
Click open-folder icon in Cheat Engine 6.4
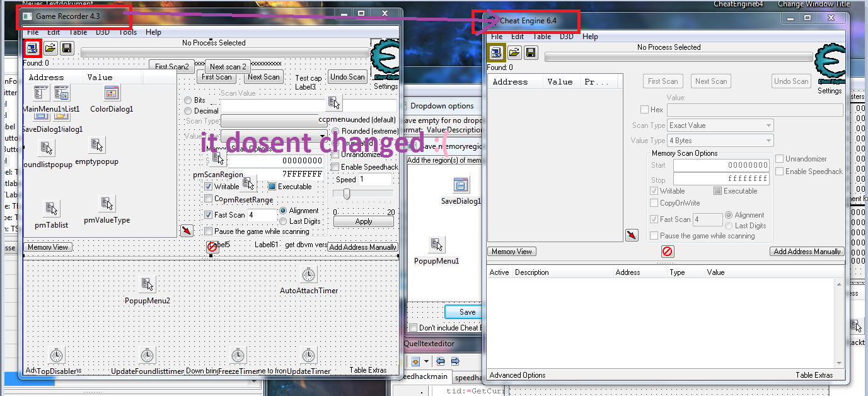[514, 52]
